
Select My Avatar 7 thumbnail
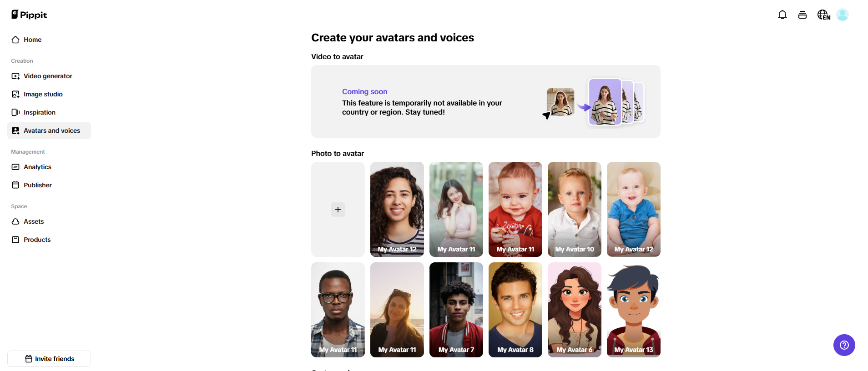[456, 310]
